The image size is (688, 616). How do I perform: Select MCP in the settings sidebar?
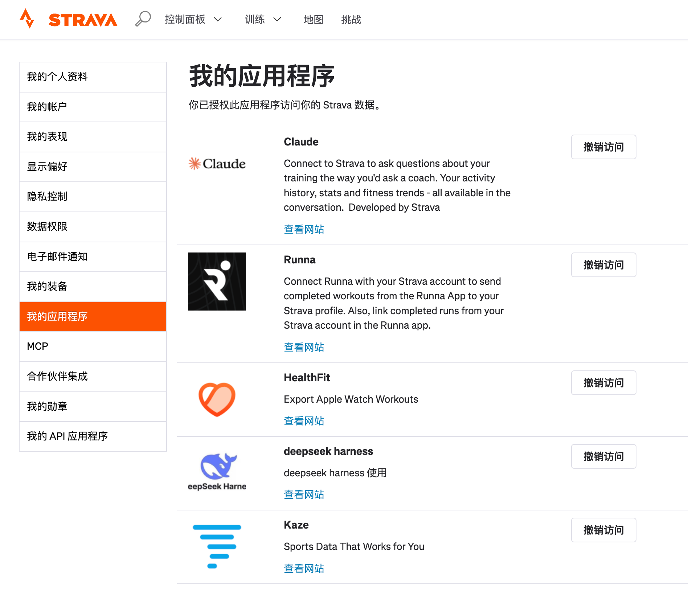93,346
